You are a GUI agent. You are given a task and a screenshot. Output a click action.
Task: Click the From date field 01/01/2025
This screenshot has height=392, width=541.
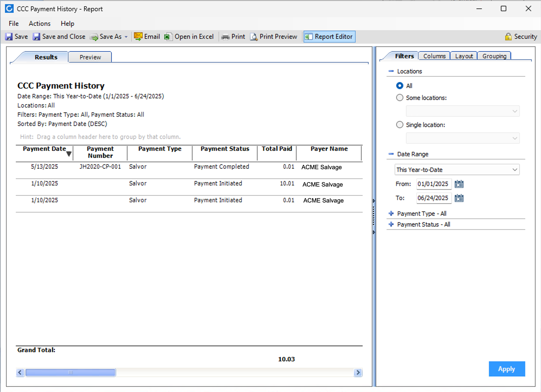[x=434, y=184]
